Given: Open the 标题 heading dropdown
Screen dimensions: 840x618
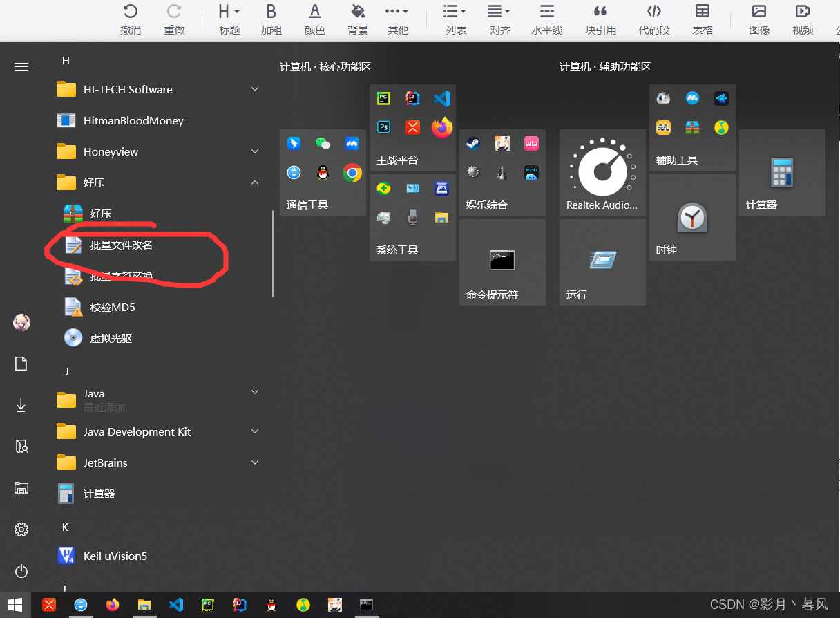Looking at the screenshot, I should point(229,19).
